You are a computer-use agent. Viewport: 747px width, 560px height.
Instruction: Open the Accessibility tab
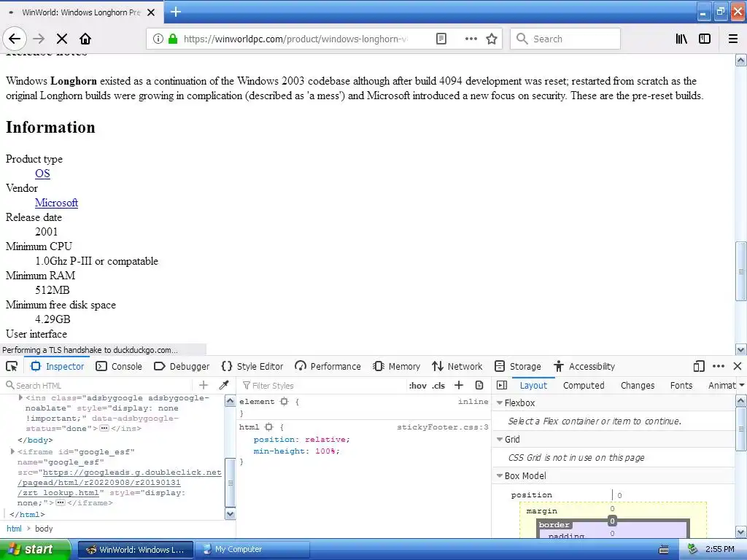pyautogui.click(x=584, y=366)
